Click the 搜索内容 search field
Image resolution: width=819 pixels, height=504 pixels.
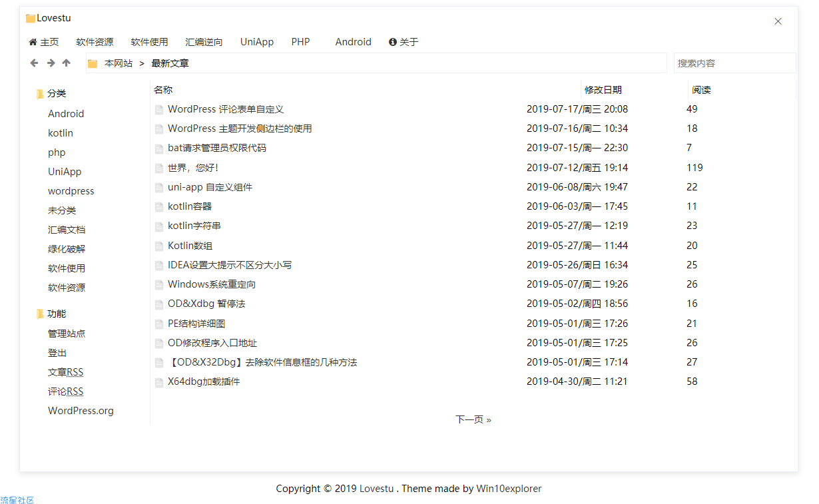(734, 63)
